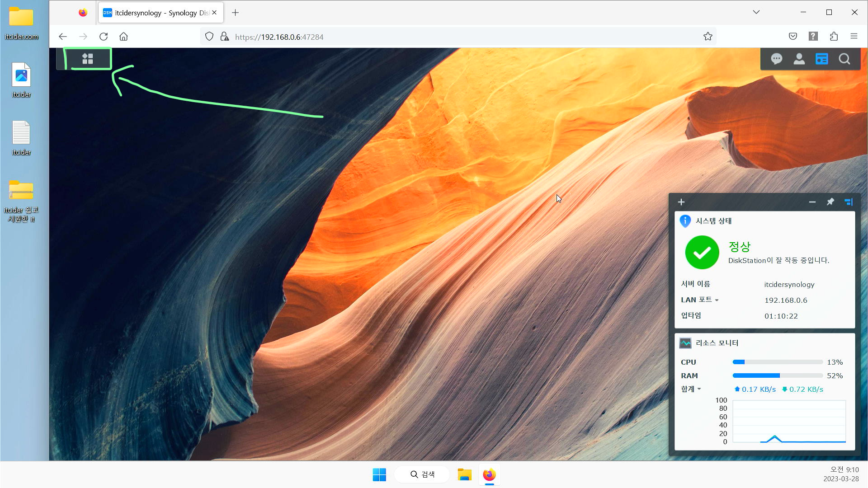Expand the 합계 network dropdown
This screenshot has width=868, height=488.
pos(699,389)
